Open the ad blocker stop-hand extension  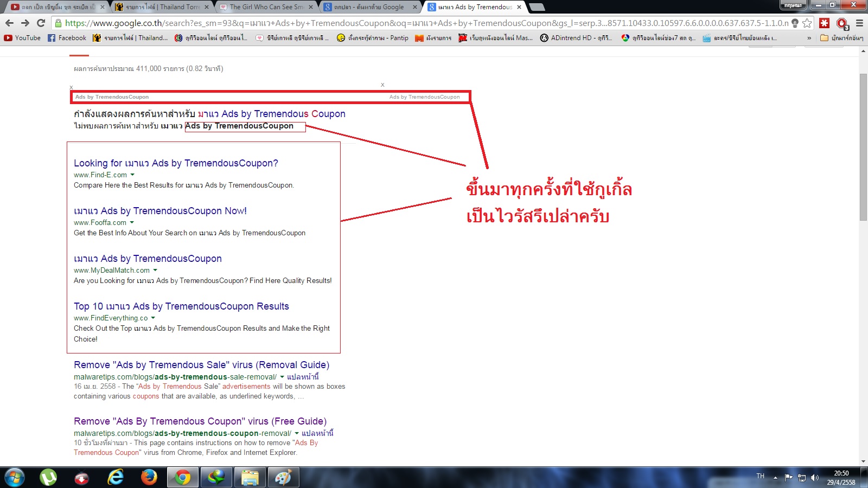pos(842,23)
